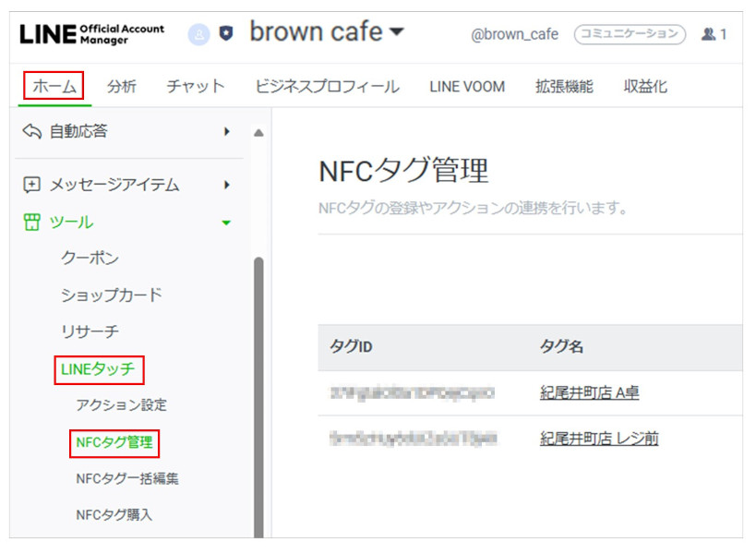Click the LINE Official Account Manager logo

(91, 34)
